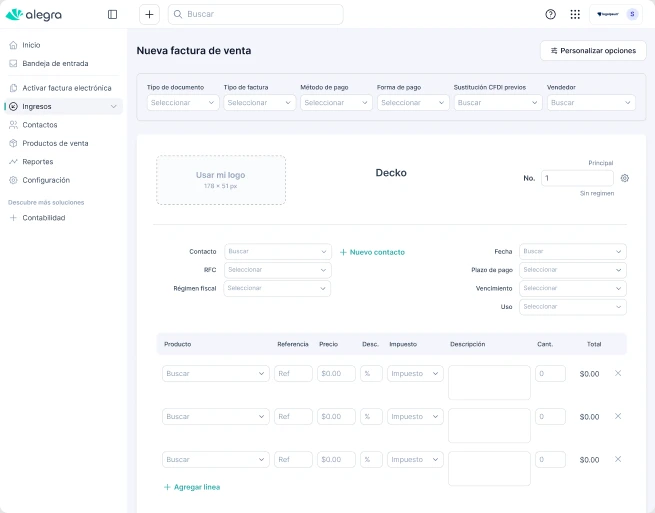655x513 pixels.
Task: Open the help question mark icon
Action: click(x=551, y=15)
